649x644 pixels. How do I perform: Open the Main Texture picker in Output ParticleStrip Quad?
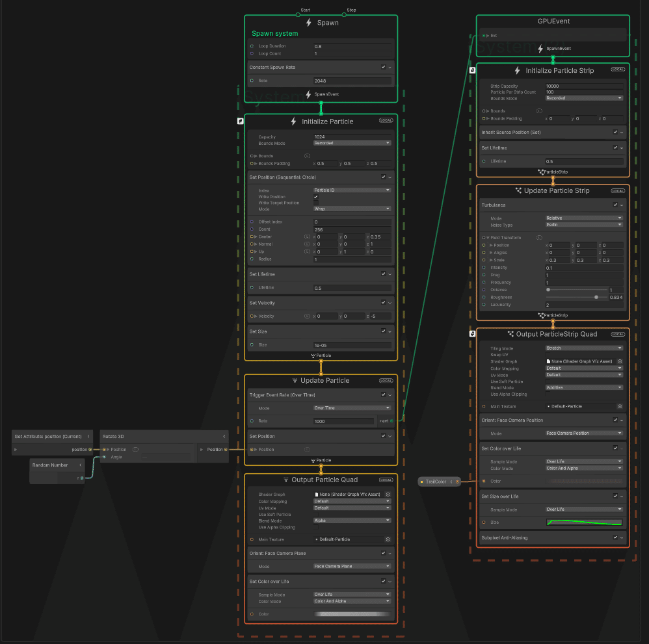click(x=620, y=407)
